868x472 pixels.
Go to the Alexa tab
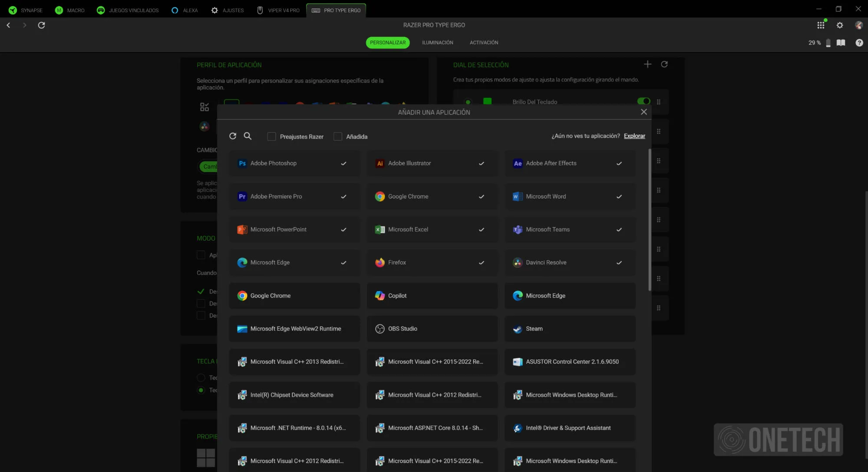pyautogui.click(x=185, y=10)
